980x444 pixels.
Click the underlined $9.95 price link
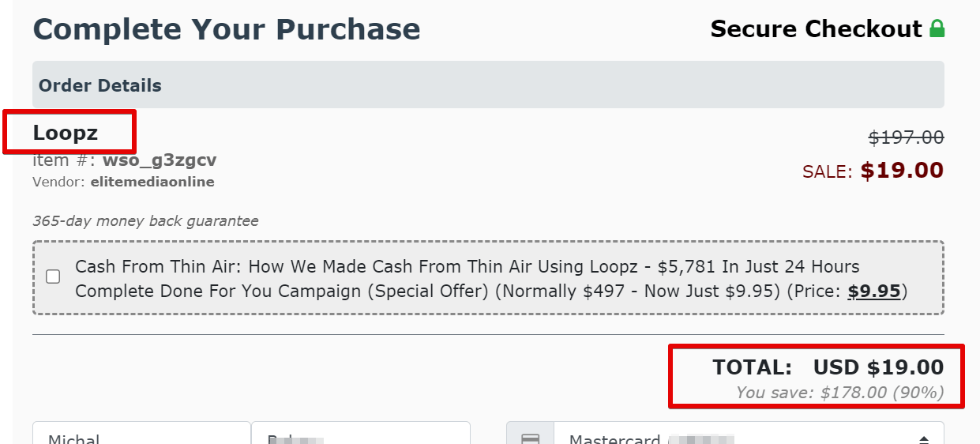874,292
